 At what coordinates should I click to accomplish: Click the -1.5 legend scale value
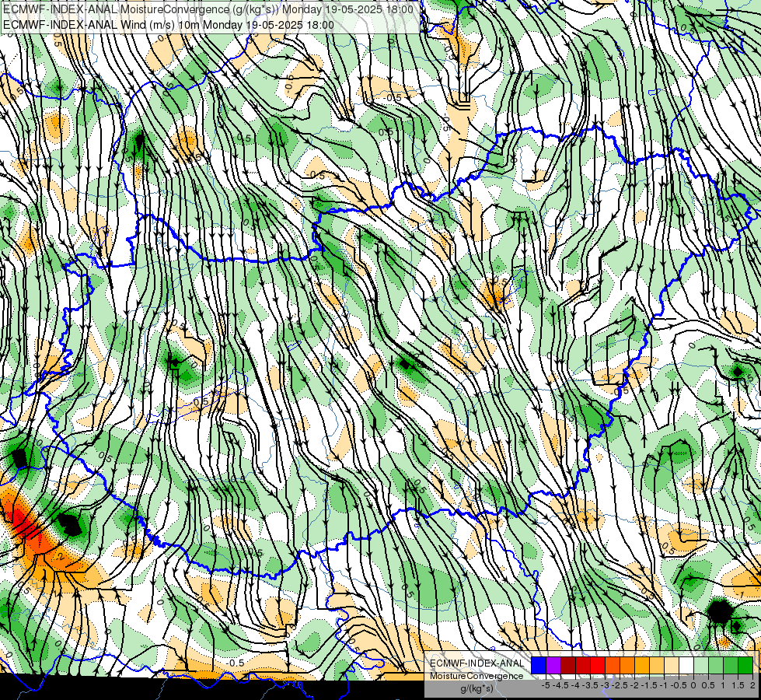649,685
